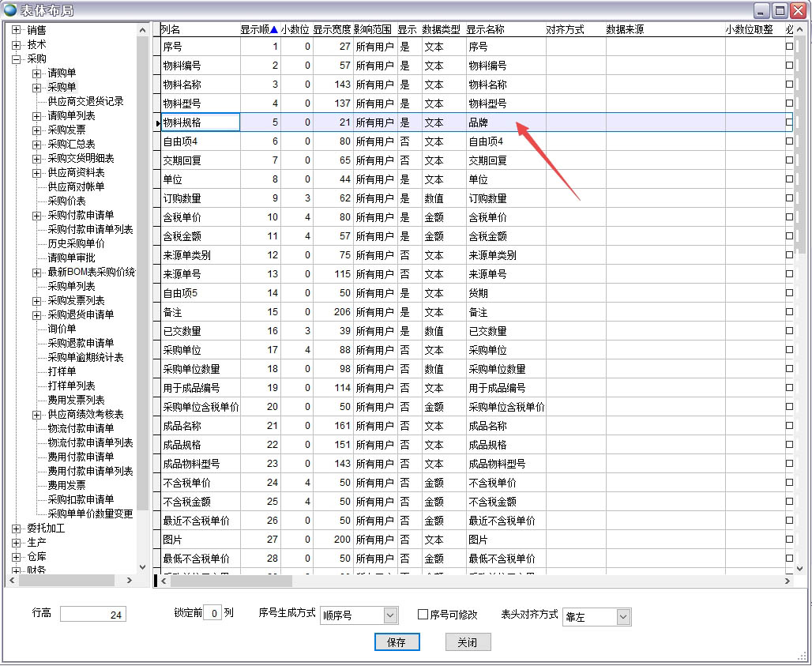Click the 显示顺序 sort arrow icon
The width and height of the screenshot is (812, 666).
point(274,30)
